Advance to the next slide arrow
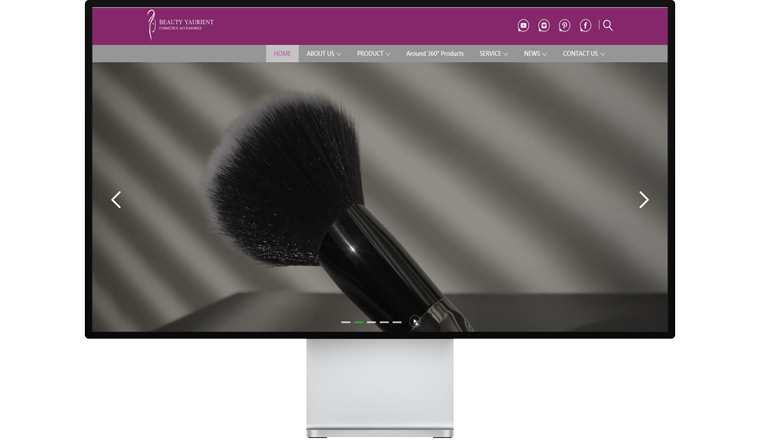760x440 pixels. 644,200
